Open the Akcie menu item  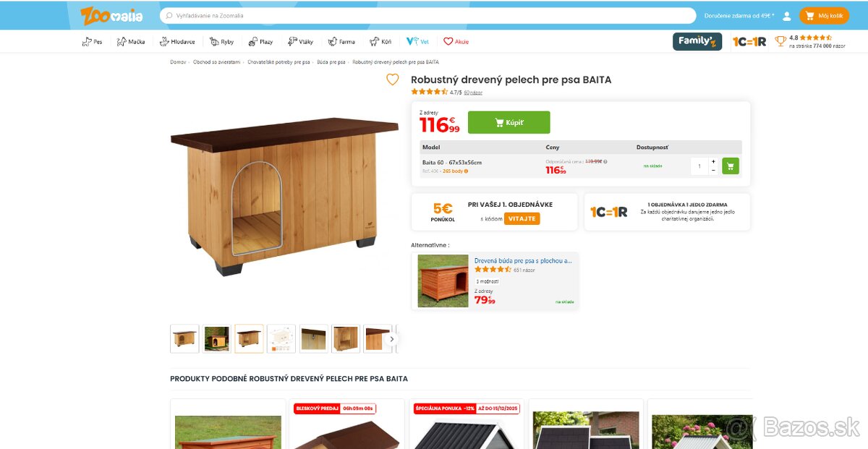pos(456,41)
